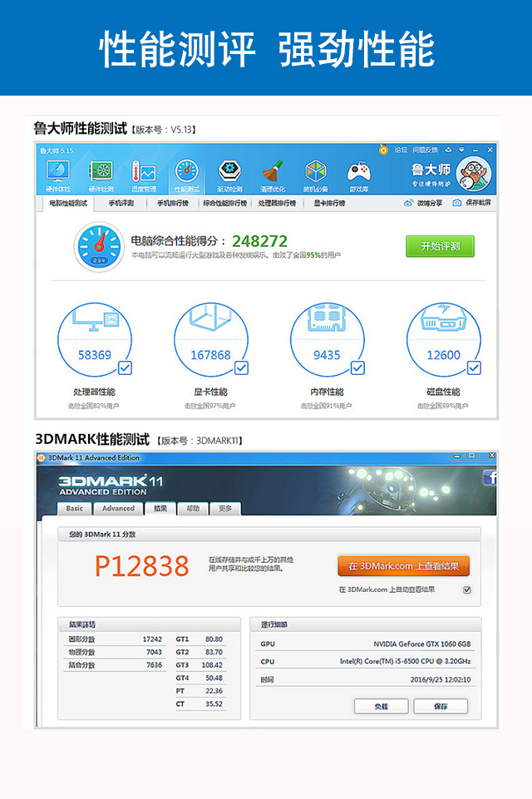532x799 pixels.
Task: Click the 处理器性能 processor circle icon
Action: tap(95, 340)
